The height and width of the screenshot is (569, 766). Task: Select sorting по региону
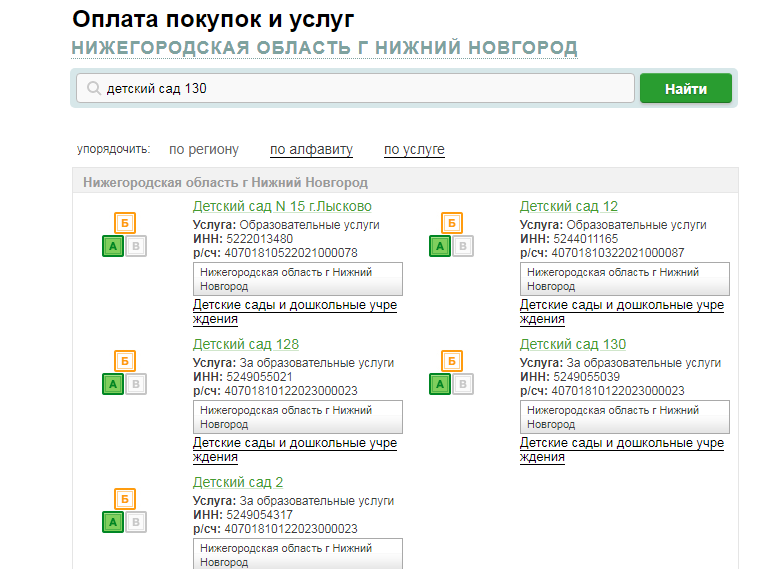click(204, 149)
